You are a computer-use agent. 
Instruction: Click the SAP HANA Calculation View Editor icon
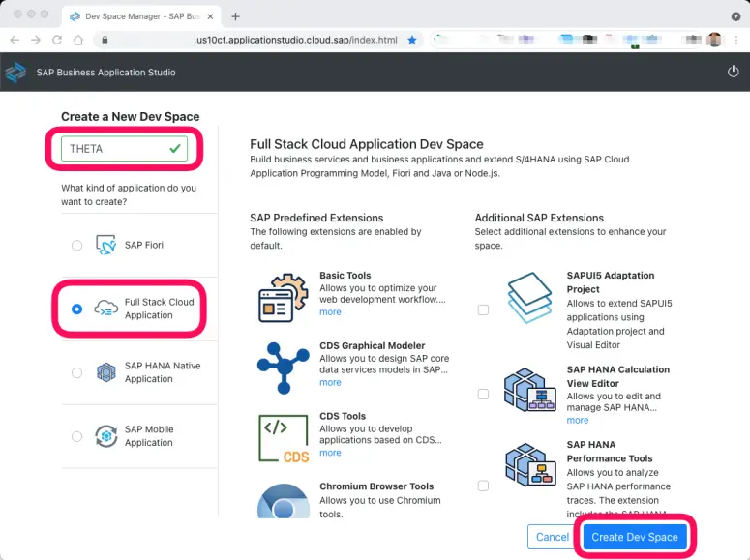pyautogui.click(x=530, y=390)
